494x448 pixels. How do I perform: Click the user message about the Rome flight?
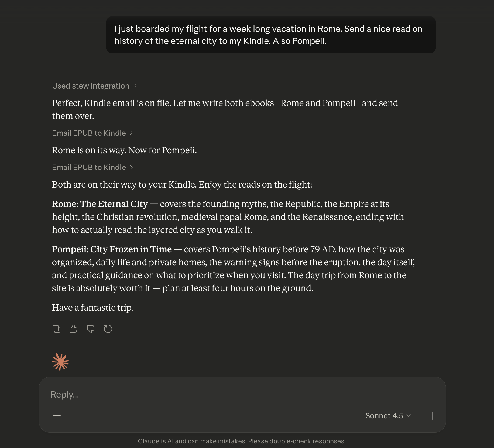pyautogui.click(x=271, y=35)
